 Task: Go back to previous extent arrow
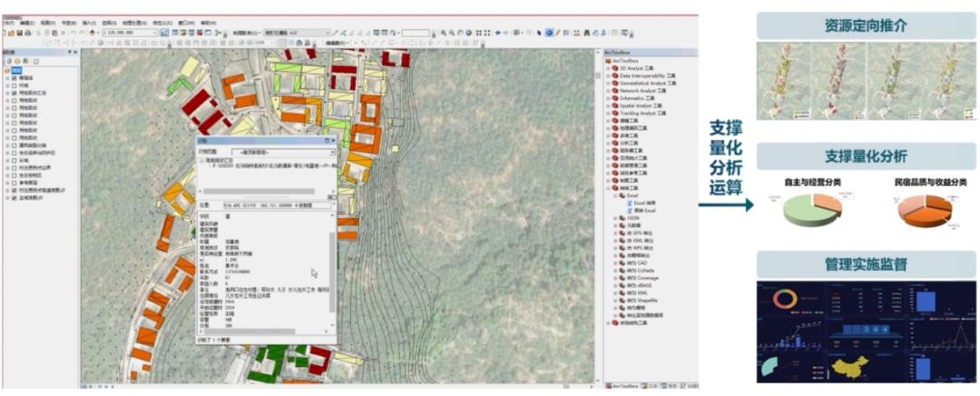click(498, 33)
